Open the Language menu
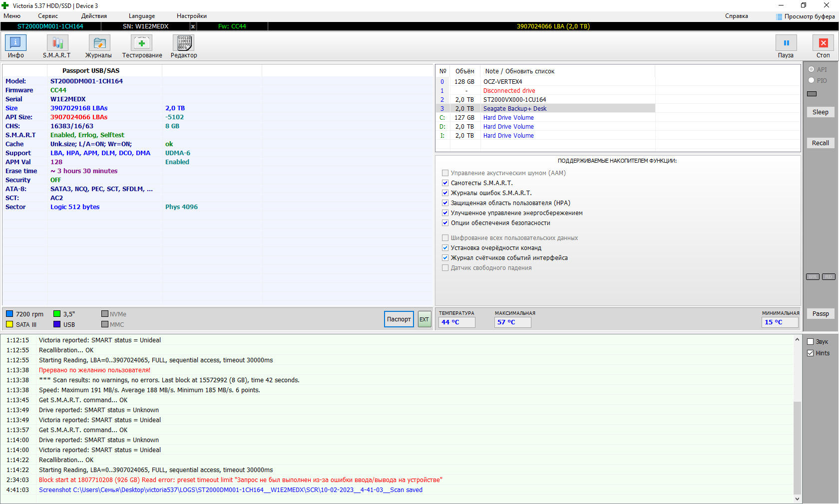This screenshot has width=839, height=504. tap(142, 16)
